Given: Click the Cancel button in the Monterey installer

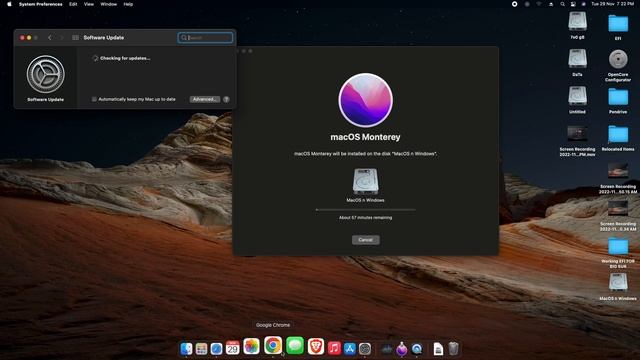Looking at the screenshot, I should pos(365,240).
